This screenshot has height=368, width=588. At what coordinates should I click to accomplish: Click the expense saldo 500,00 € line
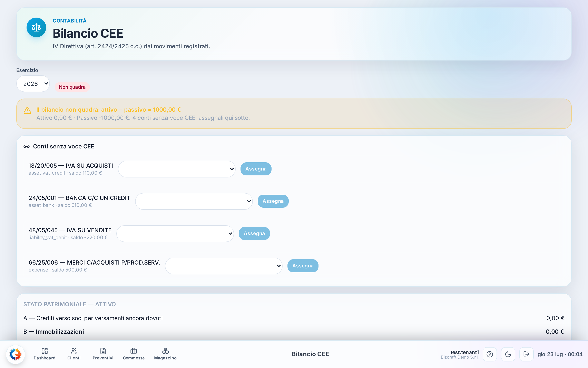[58, 270]
